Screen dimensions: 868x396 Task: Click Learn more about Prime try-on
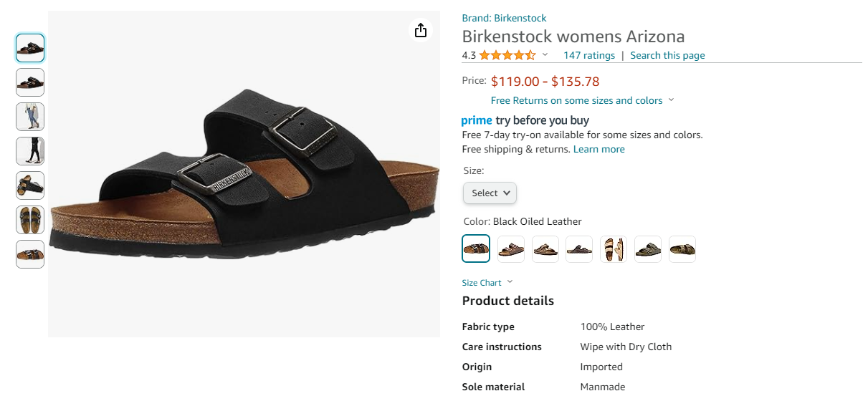pyautogui.click(x=598, y=149)
